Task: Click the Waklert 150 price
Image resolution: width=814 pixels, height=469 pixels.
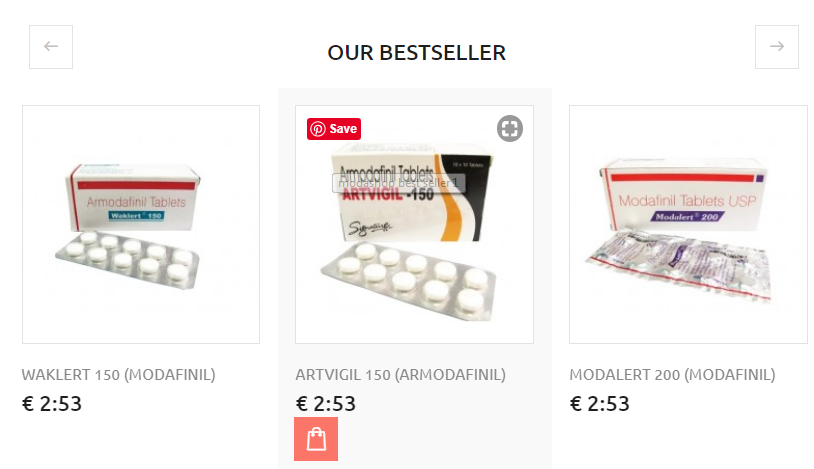Action: pyautogui.click(x=52, y=404)
